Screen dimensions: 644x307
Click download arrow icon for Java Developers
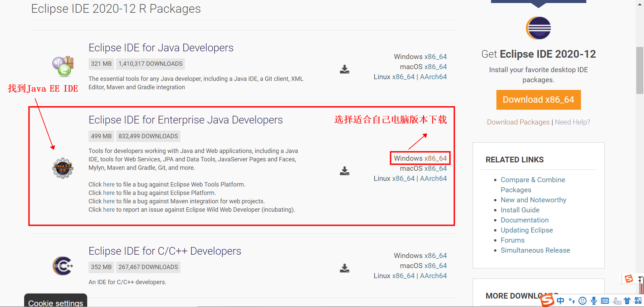tap(344, 69)
